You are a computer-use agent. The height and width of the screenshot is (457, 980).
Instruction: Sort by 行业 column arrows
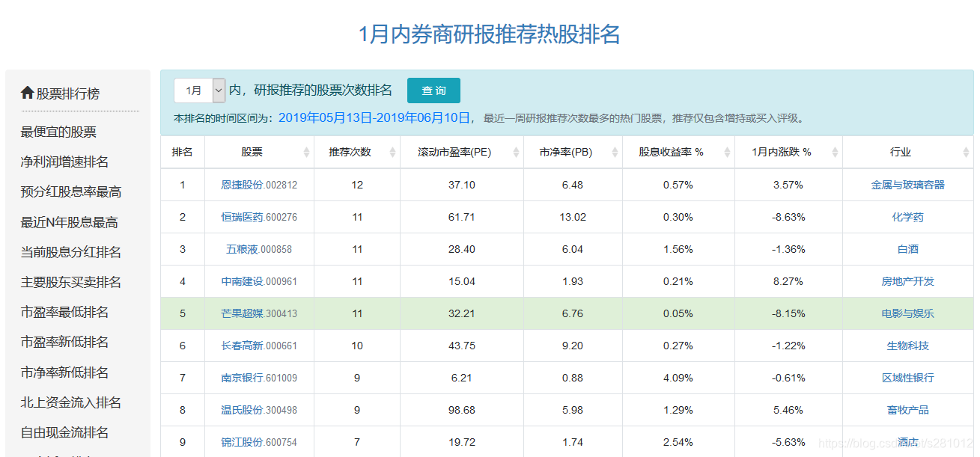pos(966,152)
